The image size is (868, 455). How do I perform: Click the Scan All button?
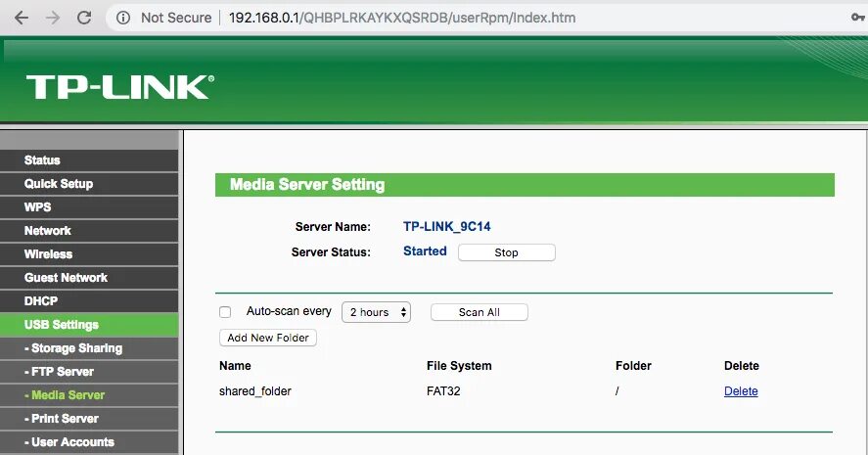[x=479, y=312]
